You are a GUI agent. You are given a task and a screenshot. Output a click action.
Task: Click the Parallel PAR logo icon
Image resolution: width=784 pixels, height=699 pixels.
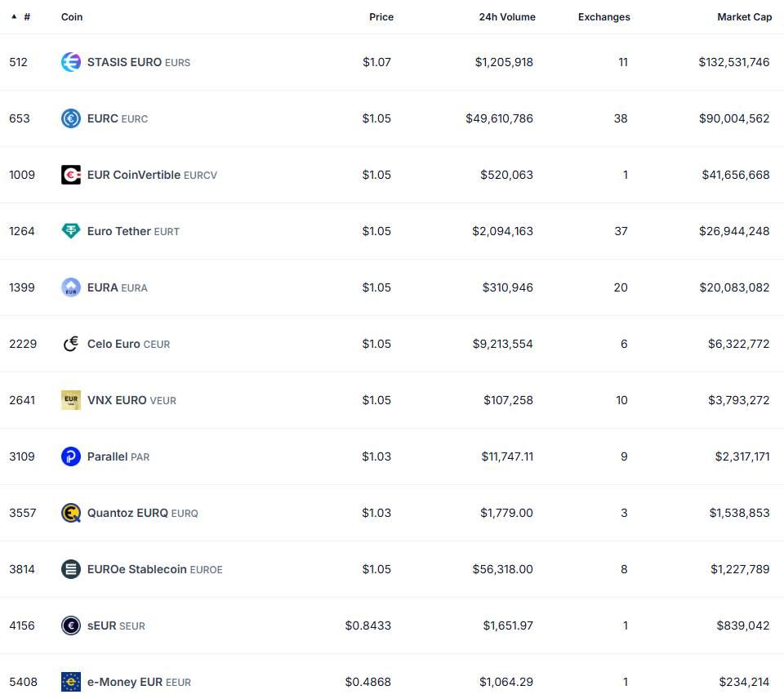pos(70,456)
